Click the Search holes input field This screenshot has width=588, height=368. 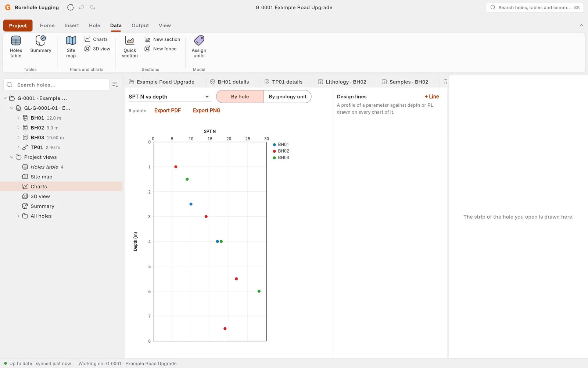(56, 85)
